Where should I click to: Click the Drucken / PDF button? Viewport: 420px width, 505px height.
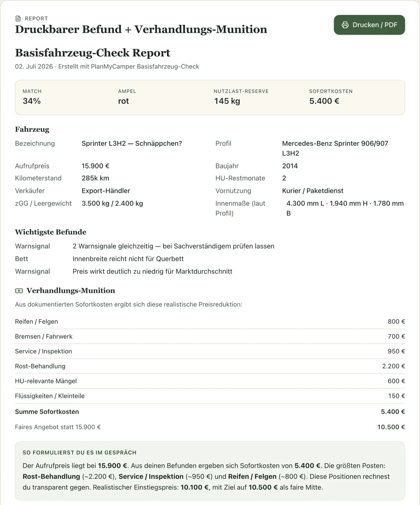click(369, 25)
